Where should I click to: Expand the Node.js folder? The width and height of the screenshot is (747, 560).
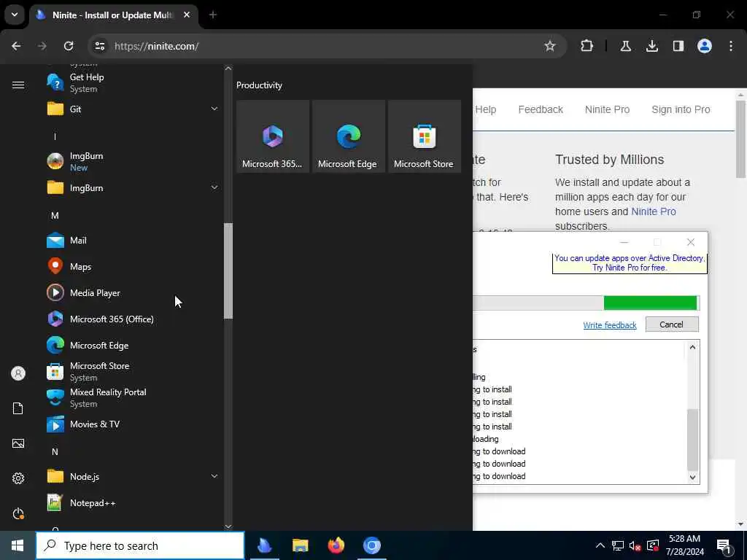tap(132, 477)
